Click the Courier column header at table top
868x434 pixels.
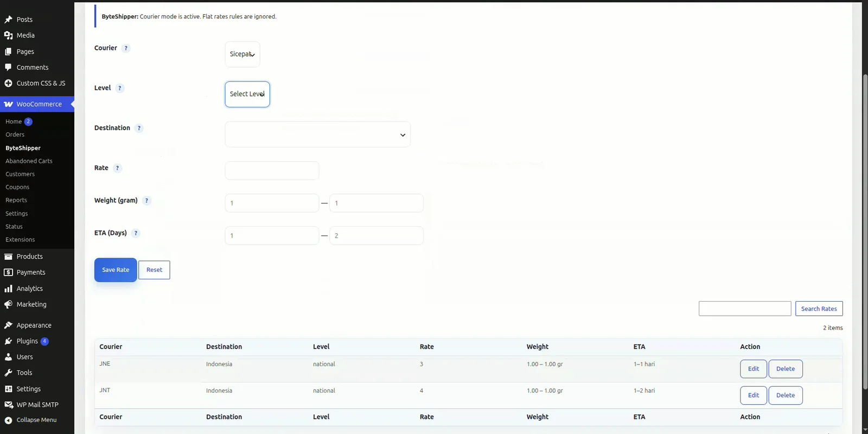click(x=111, y=347)
